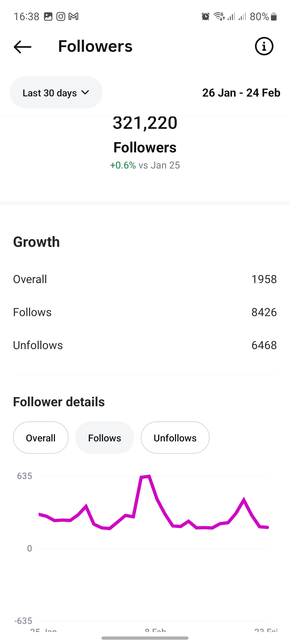This screenshot has width=290, height=644.
Task: Tap the gallery image notification icon
Action: (x=48, y=17)
